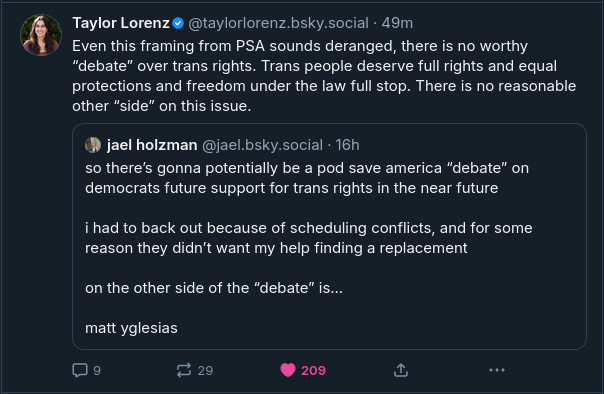The height and width of the screenshot is (394, 604).
Task: Open the reply speech bubble icon
Action: (x=80, y=370)
